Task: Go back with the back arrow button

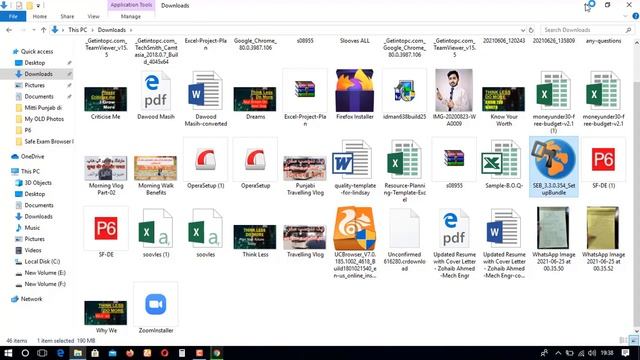Action: (x=9, y=30)
